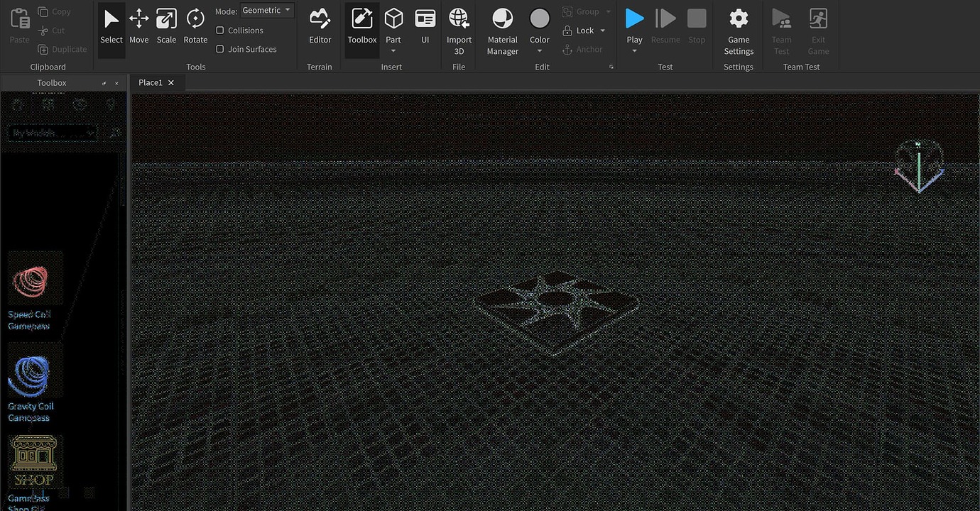Viewport: 980px width, 511px height.
Task: Open the Mode dropdown showing Geometric
Action: (266, 10)
